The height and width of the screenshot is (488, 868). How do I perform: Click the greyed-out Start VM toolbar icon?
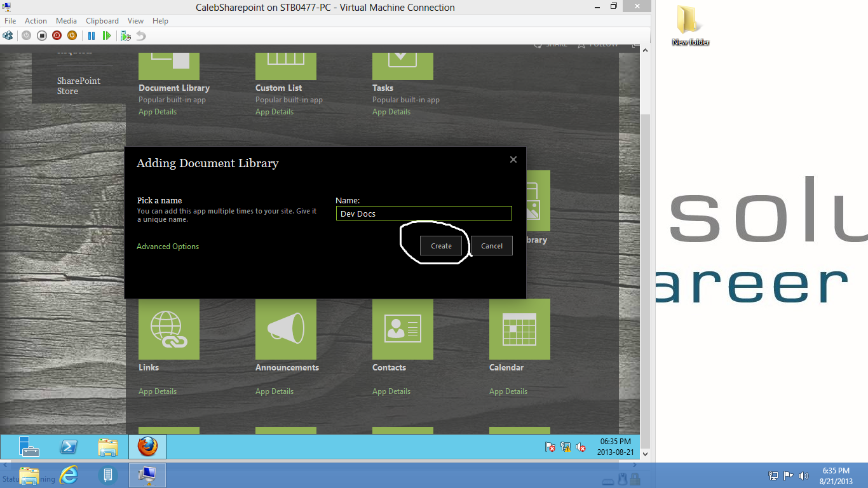26,36
